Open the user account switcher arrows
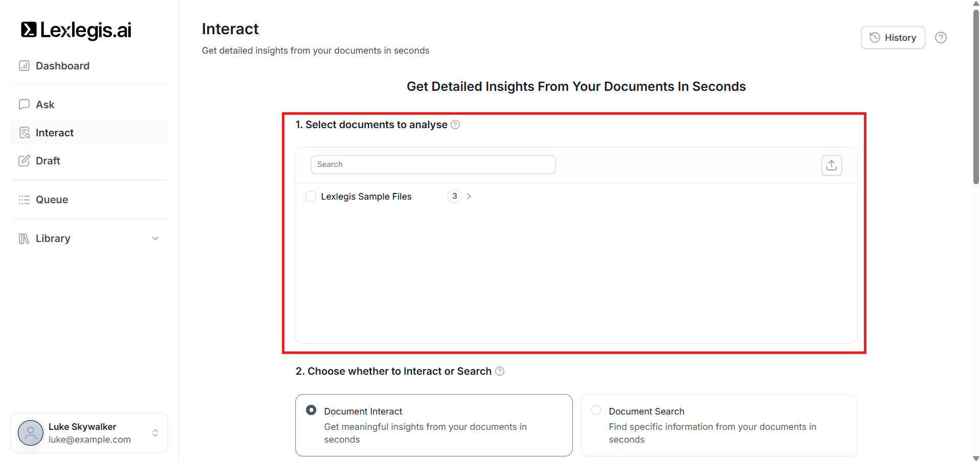Screen dimensions: 980x461 [x=155, y=433]
